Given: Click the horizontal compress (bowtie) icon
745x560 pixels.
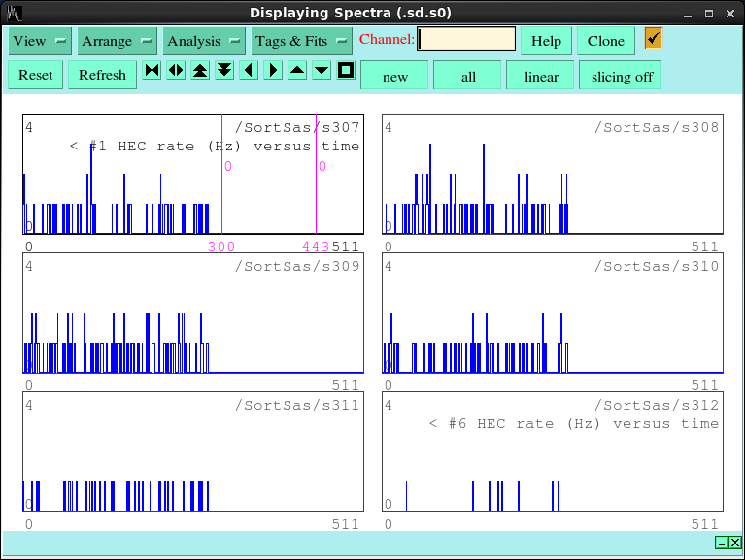Looking at the screenshot, I should click(x=152, y=71).
